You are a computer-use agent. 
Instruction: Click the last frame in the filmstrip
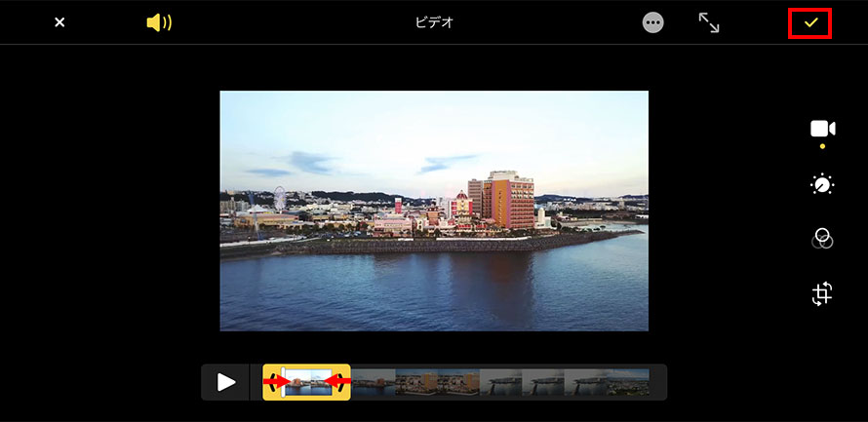point(628,382)
